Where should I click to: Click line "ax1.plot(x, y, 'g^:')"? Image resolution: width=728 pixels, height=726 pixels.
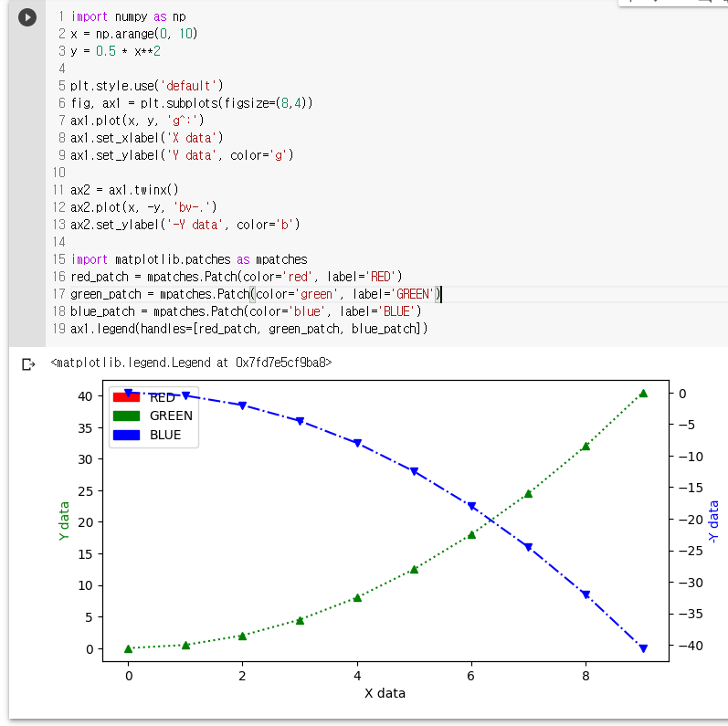pyautogui.click(x=137, y=121)
